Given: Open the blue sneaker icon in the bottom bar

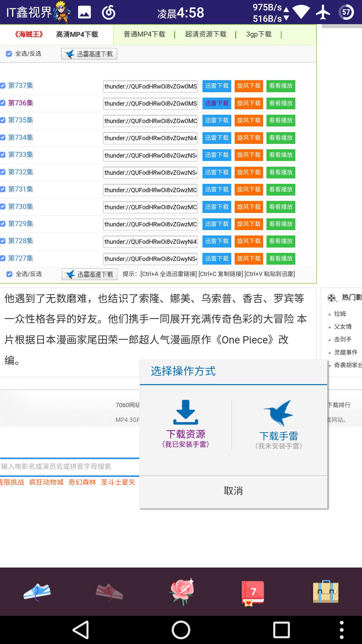Looking at the screenshot, I should (x=37, y=592).
